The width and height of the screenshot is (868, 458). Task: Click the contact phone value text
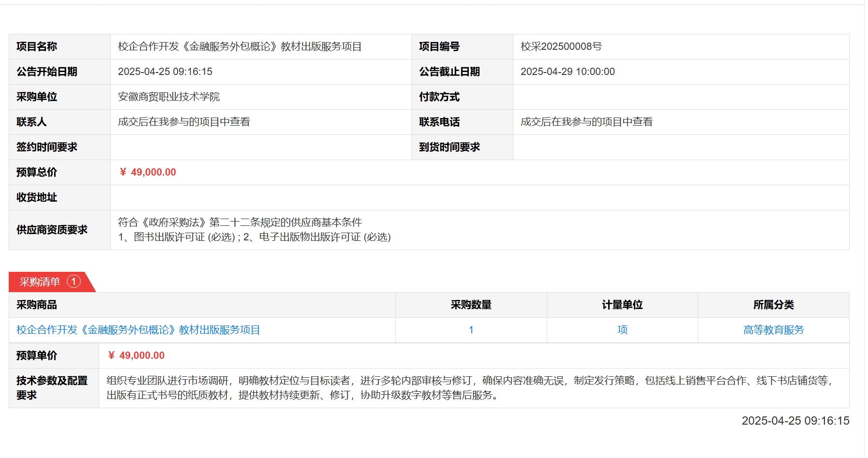tap(586, 122)
